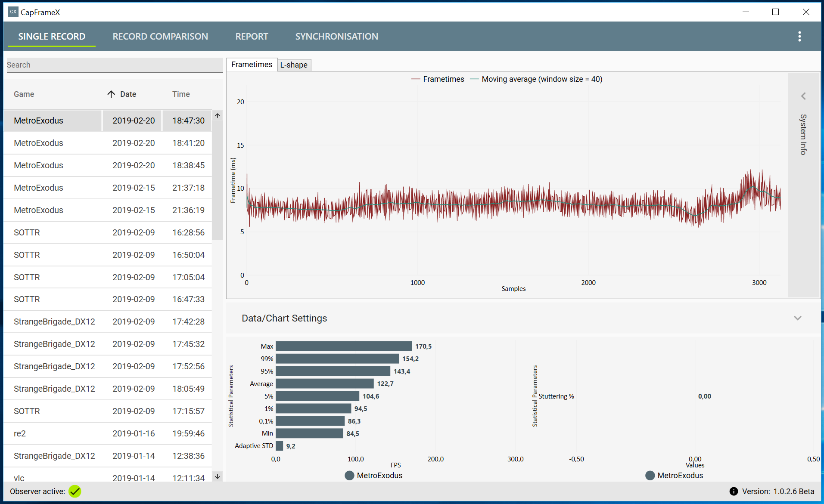This screenshot has width=824, height=504.
Task: Click the Min FPS bar
Action: click(310, 433)
